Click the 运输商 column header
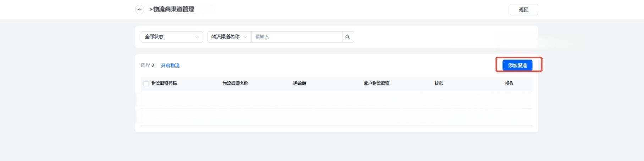644x161 pixels. click(x=299, y=84)
